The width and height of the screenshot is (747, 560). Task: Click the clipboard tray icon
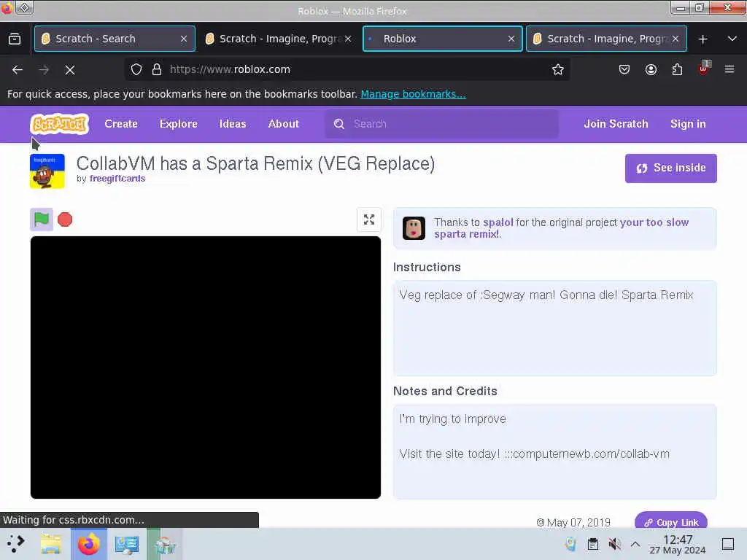coord(592,544)
